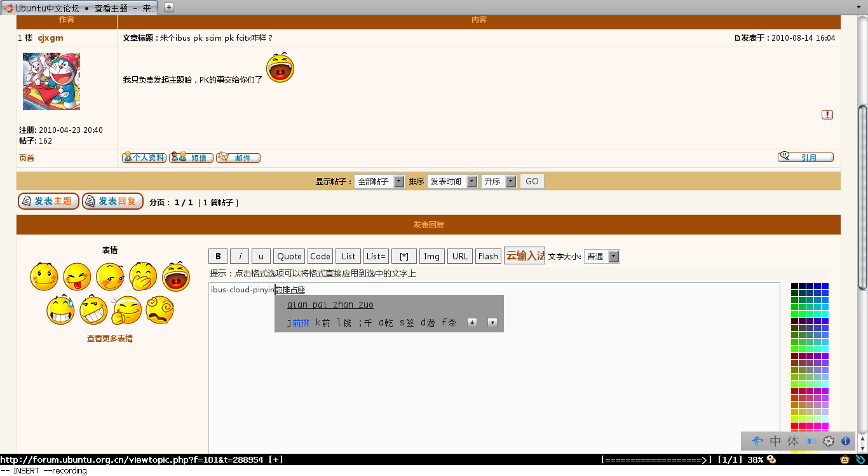The width and height of the screenshot is (868, 476).
Task: Choose candidate l钱
Action: pos(344,323)
